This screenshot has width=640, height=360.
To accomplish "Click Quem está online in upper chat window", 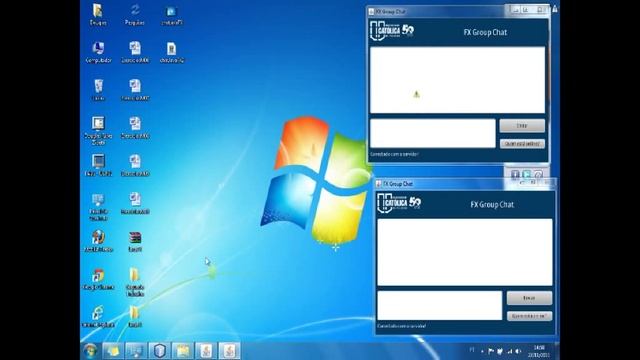I will (x=522, y=144).
